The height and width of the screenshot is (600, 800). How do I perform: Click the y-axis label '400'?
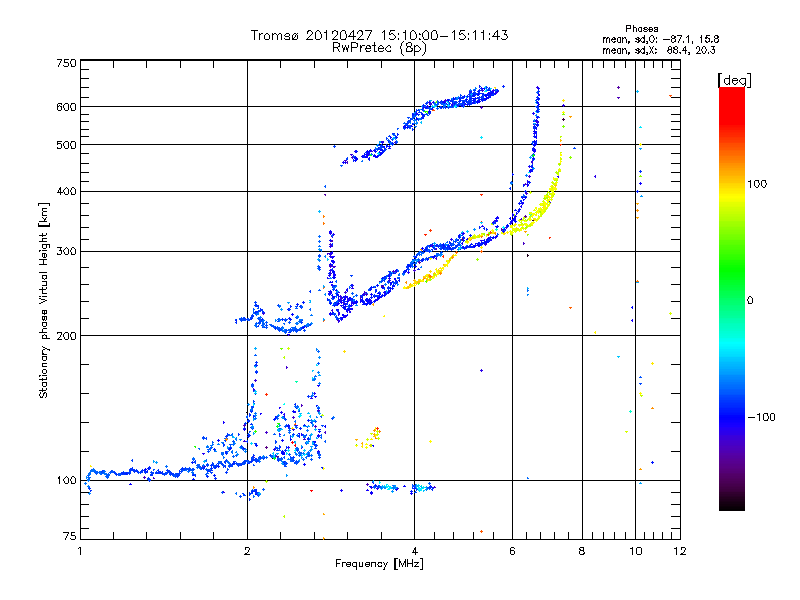pyautogui.click(x=66, y=191)
